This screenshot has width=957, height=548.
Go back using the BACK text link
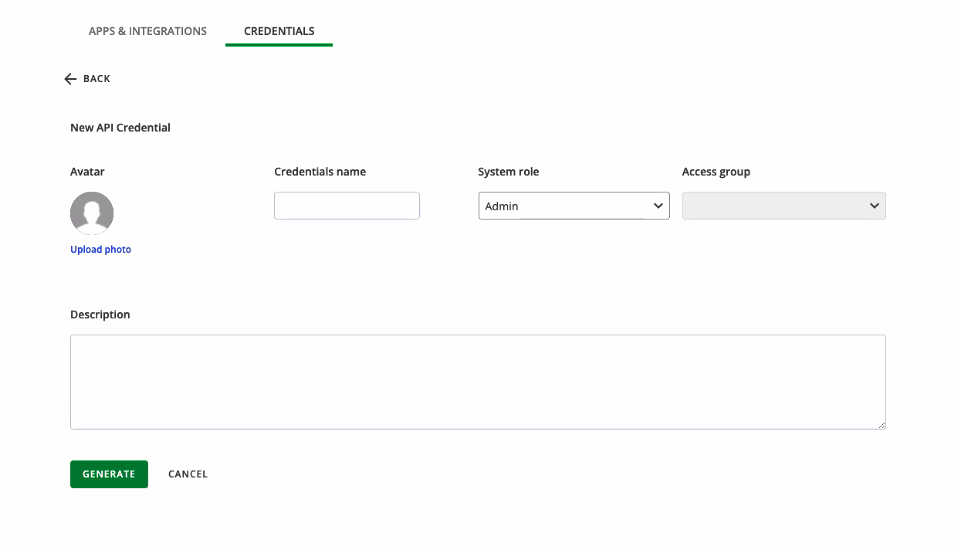tap(97, 79)
